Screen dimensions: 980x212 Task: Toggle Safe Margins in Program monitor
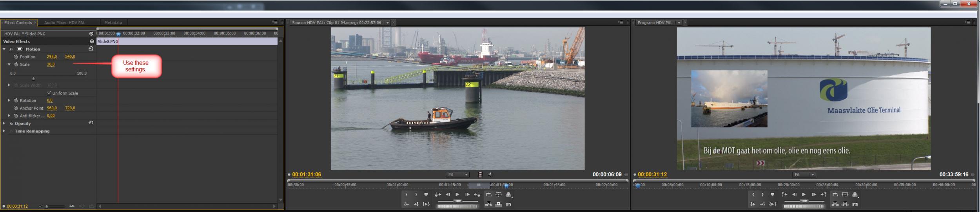click(x=845, y=195)
